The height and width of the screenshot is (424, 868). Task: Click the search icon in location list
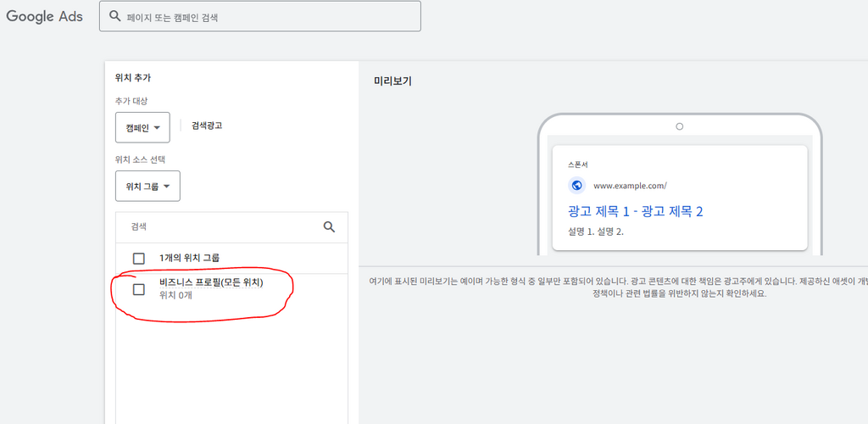tap(330, 227)
